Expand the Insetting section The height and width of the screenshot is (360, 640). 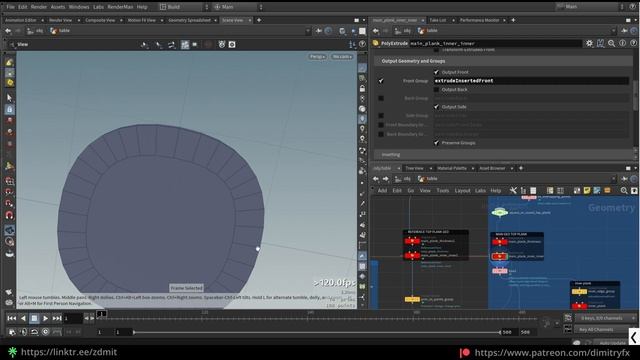504,155
